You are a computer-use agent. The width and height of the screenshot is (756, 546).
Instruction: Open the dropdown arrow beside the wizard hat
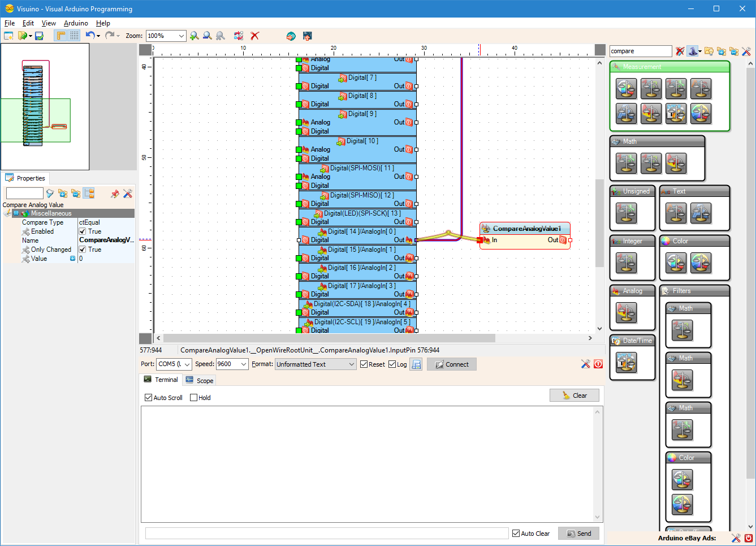coord(700,51)
